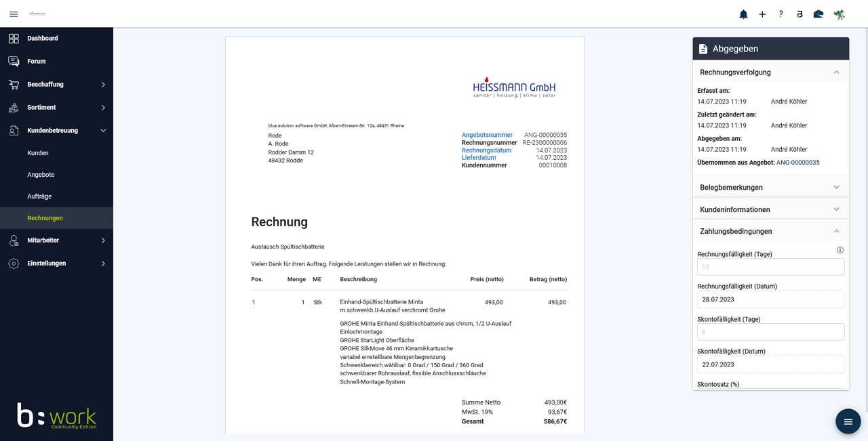Image resolution: width=868 pixels, height=441 pixels.
Task: Click the Forum speech bubble icon
Action: (x=14, y=62)
